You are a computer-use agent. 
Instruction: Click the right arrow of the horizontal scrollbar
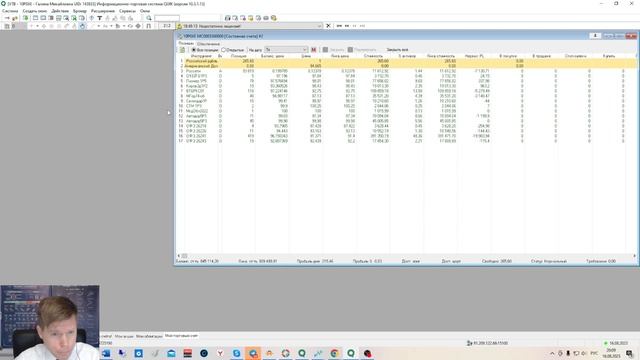tap(634, 256)
